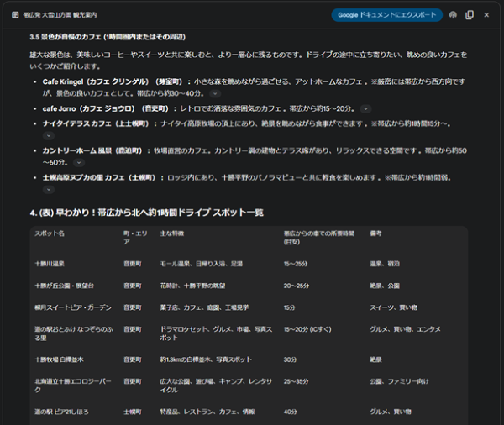The height and width of the screenshot is (425, 504).
Task: Click the bold name Cafe Kringel（カフェ クリンゲル）
Action: point(96,82)
